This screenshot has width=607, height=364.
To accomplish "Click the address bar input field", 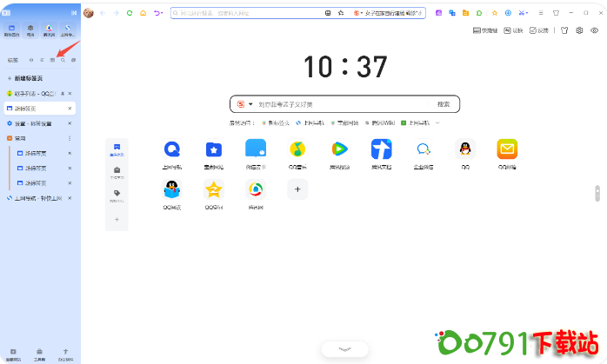I will (x=248, y=13).
